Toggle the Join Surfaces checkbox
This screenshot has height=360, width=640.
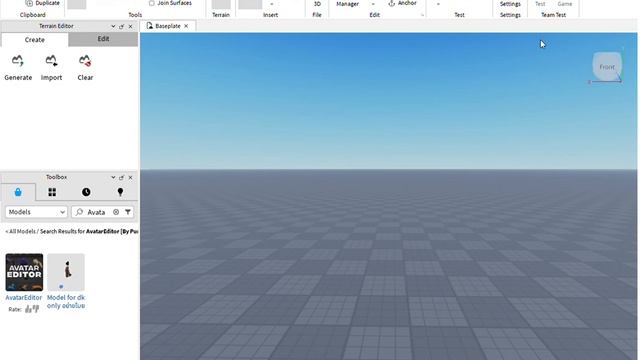tap(151, 3)
